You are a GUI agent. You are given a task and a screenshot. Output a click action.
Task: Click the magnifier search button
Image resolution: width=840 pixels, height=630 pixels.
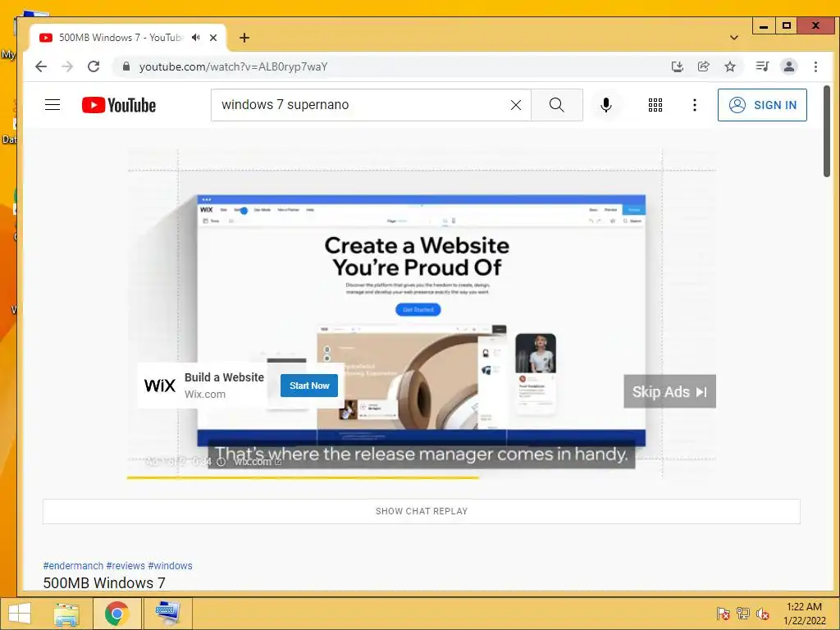click(x=557, y=105)
